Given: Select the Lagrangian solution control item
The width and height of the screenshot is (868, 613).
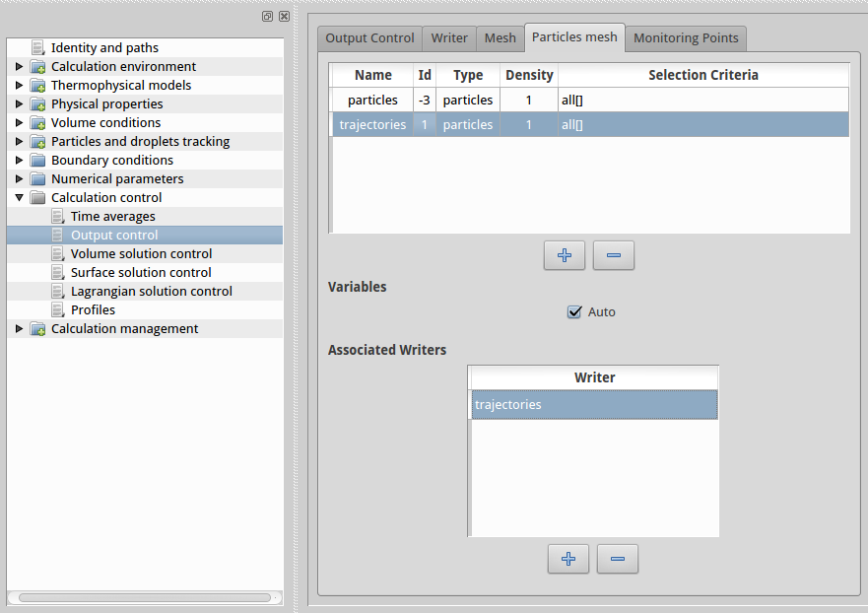Looking at the screenshot, I should pos(151,292).
